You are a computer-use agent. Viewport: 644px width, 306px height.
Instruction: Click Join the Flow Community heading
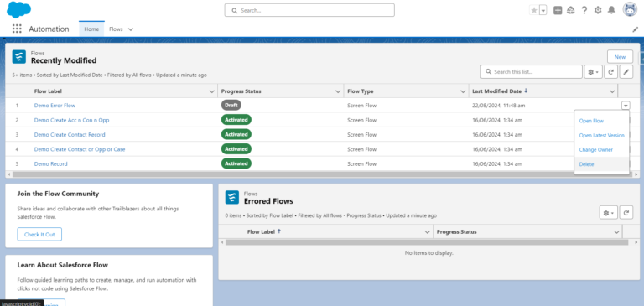pos(58,194)
